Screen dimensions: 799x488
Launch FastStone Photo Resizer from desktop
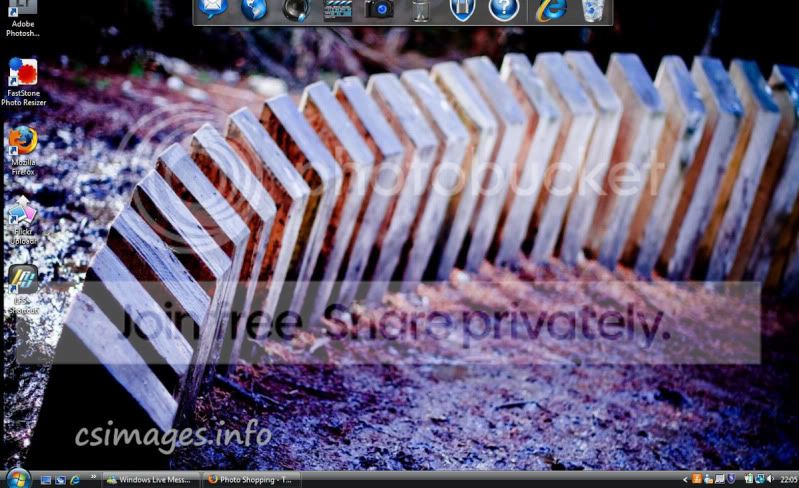(x=23, y=82)
